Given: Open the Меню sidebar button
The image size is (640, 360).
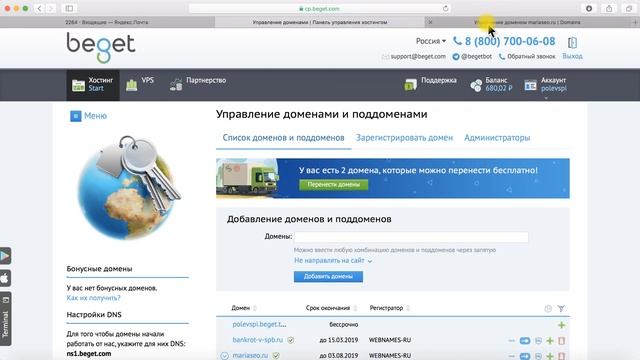Looking at the screenshot, I should [x=89, y=116].
